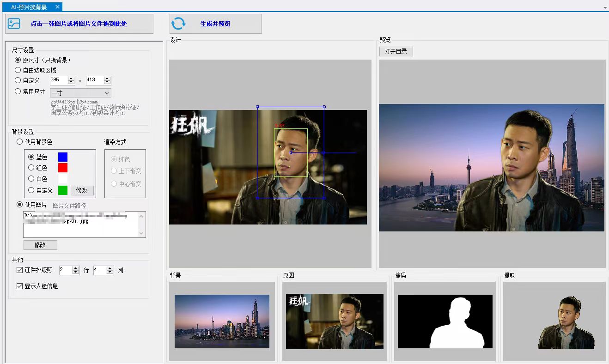Toggle the 证件排版照 checkbox
Image resolution: width=609 pixels, height=364 pixels.
click(19, 270)
